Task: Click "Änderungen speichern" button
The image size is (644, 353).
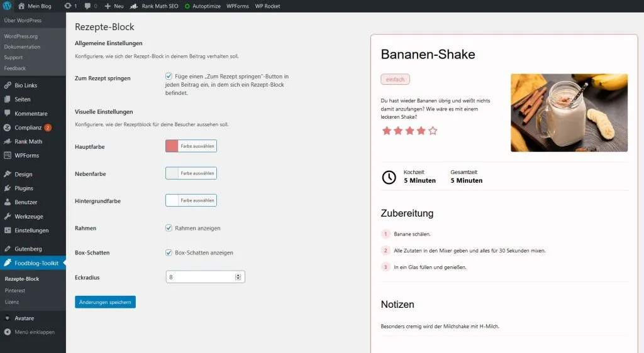Action: click(105, 302)
